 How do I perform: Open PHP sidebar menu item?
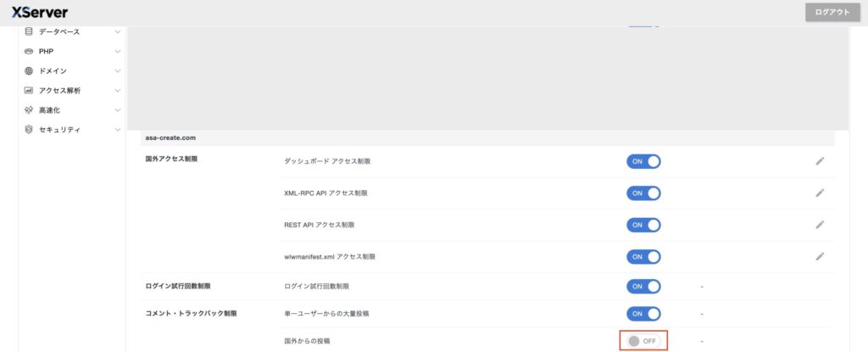[x=73, y=52]
